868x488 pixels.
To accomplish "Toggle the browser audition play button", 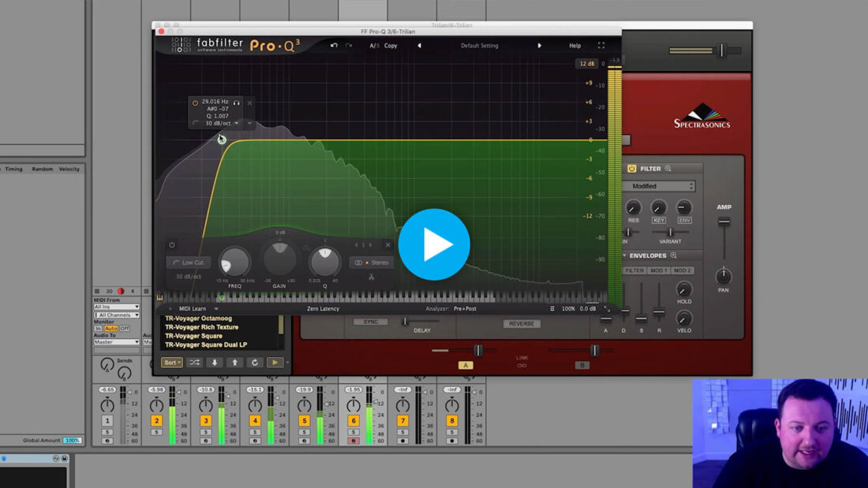I will (275, 363).
